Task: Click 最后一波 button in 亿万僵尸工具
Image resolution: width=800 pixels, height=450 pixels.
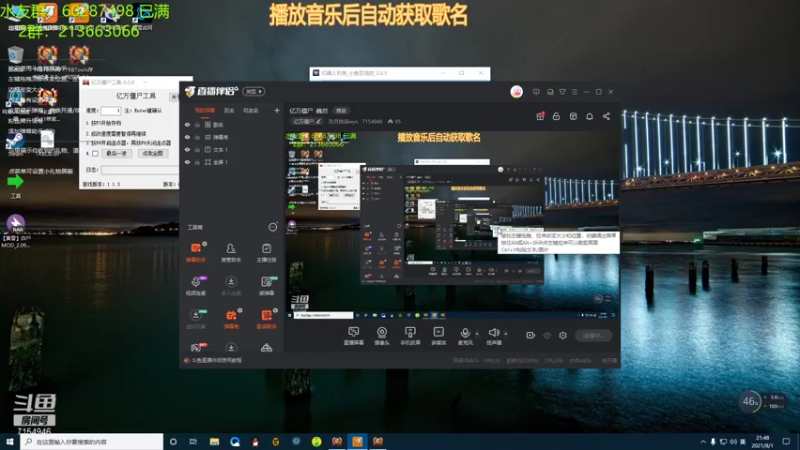Action: coord(116,154)
